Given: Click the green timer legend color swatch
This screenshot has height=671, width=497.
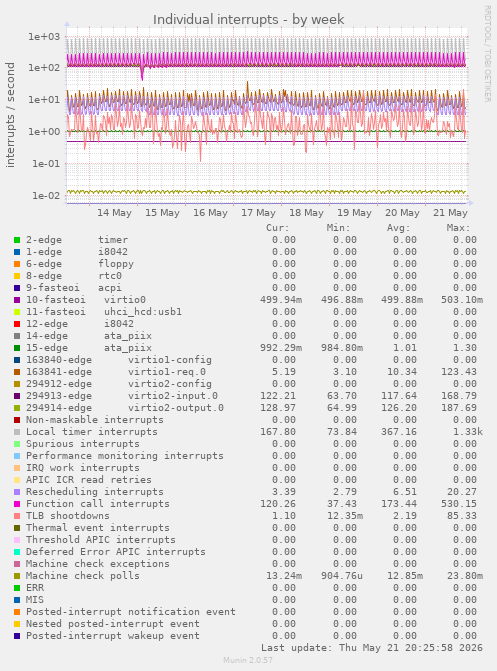Looking at the screenshot, I should click(x=17, y=240).
